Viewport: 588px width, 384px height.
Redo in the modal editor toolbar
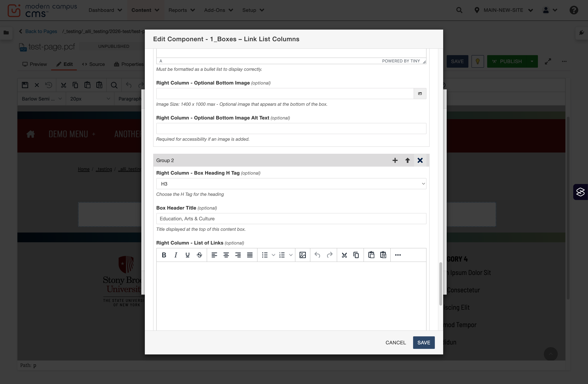click(330, 255)
